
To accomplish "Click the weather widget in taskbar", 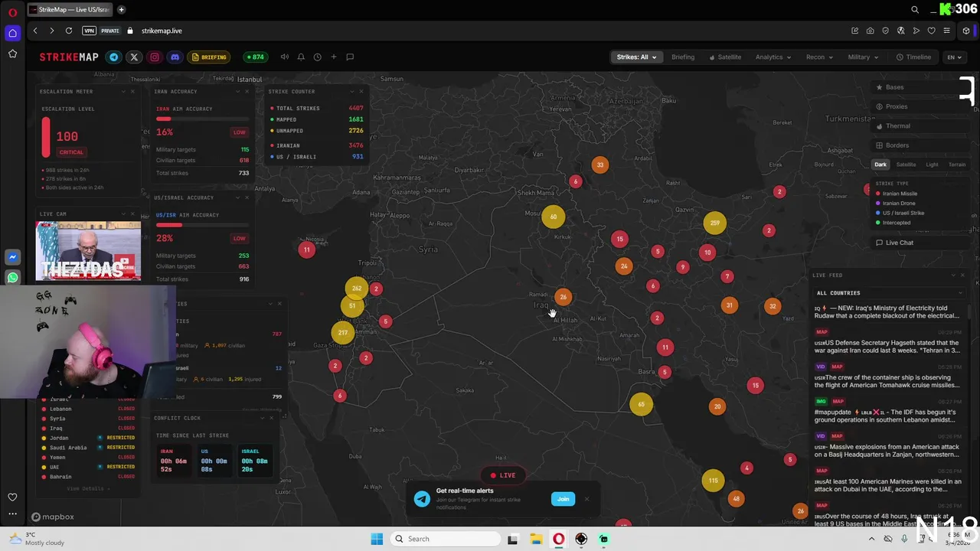I will (38, 539).
